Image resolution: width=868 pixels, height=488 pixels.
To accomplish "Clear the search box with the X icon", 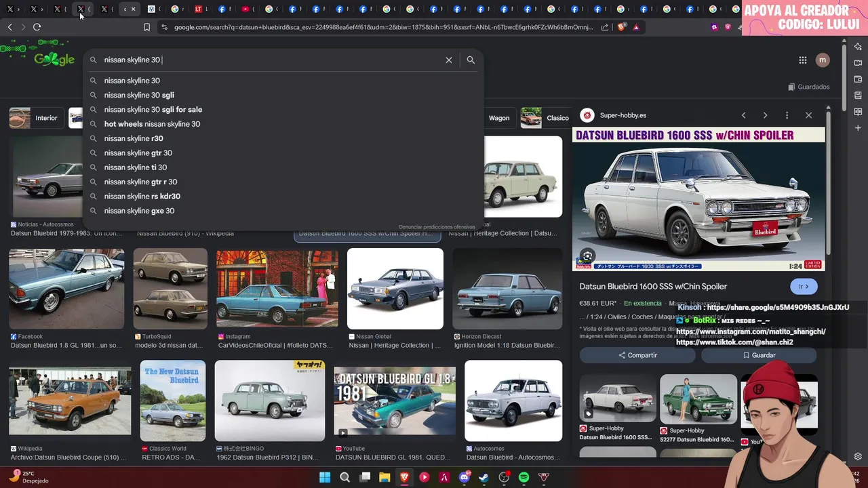I will [x=449, y=60].
